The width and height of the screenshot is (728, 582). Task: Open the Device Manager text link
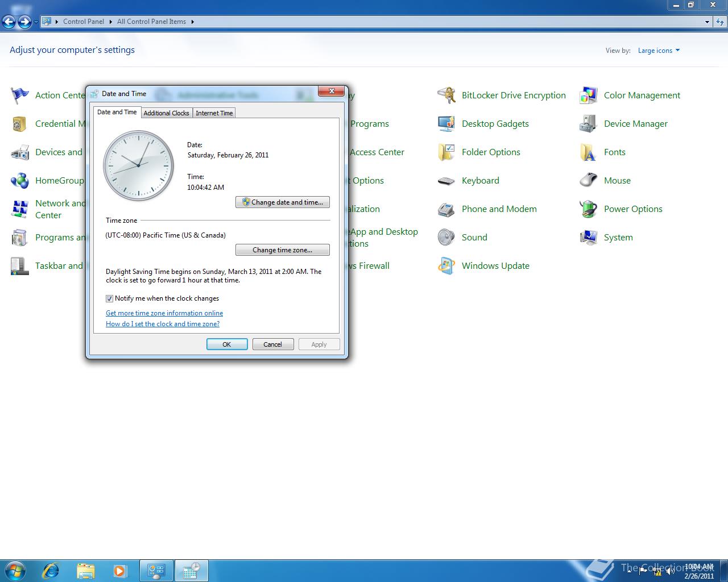[636, 124]
